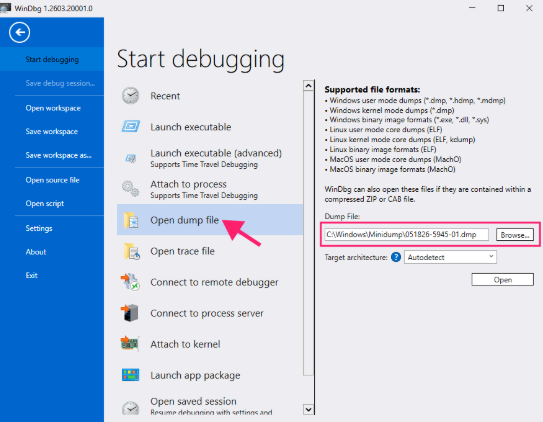Click the Open trace file icon
543x422 pixels.
pyautogui.click(x=131, y=251)
